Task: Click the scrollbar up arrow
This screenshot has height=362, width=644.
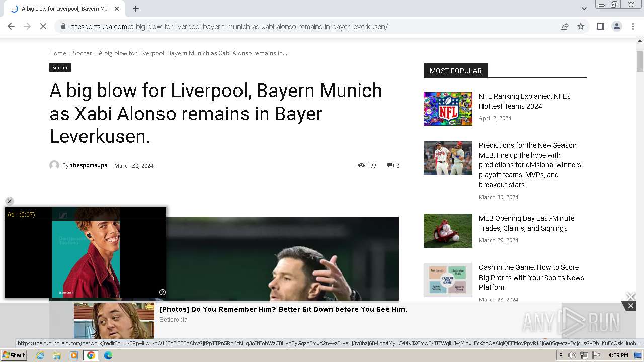Action: point(640,42)
